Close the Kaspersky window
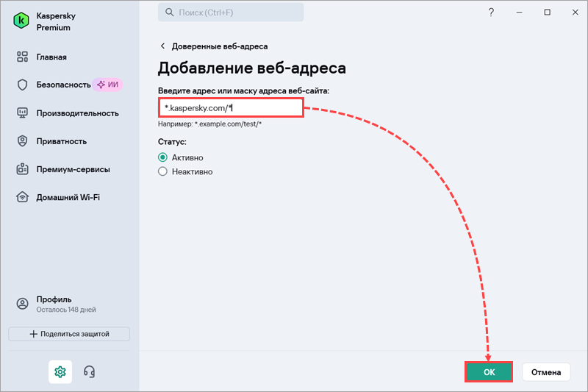 point(576,13)
